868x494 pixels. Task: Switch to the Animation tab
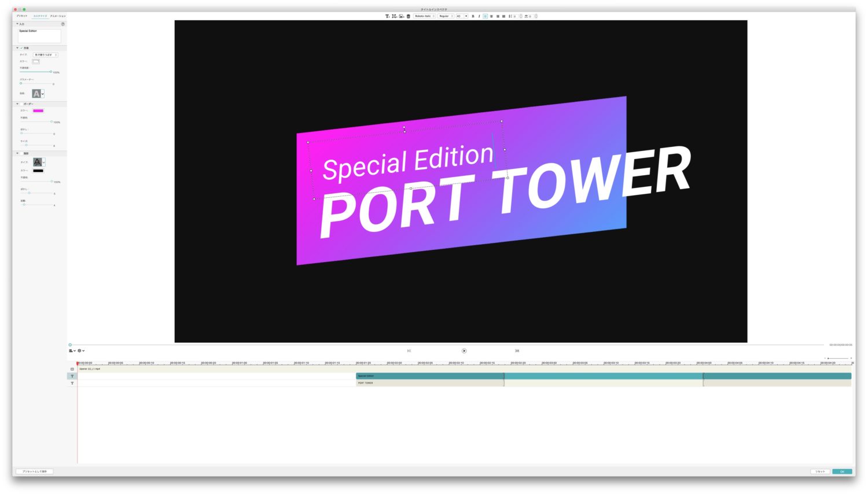point(58,16)
